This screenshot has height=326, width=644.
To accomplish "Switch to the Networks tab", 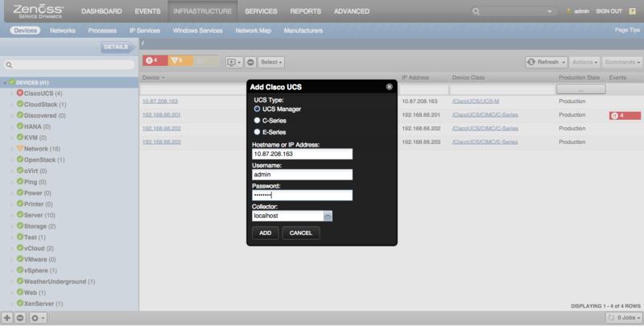I will [x=63, y=31].
